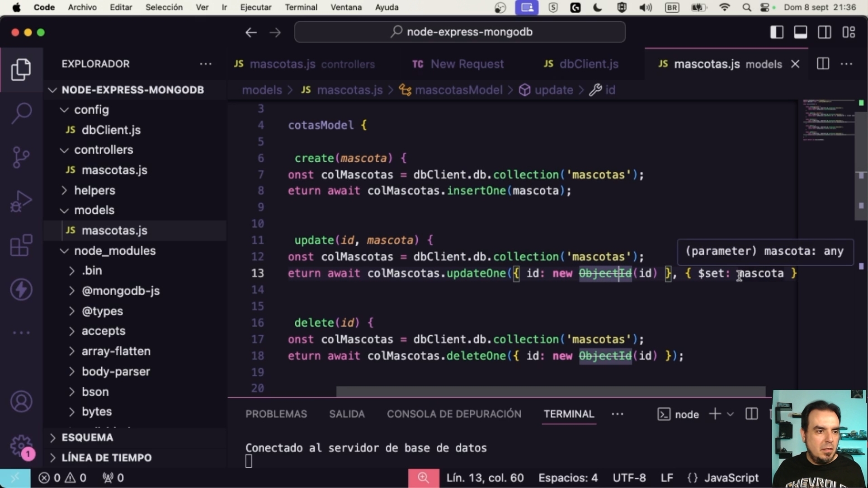Viewport: 868px width, 488px height.
Task: Switch to the dbClient.js tab
Action: pos(581,64)
